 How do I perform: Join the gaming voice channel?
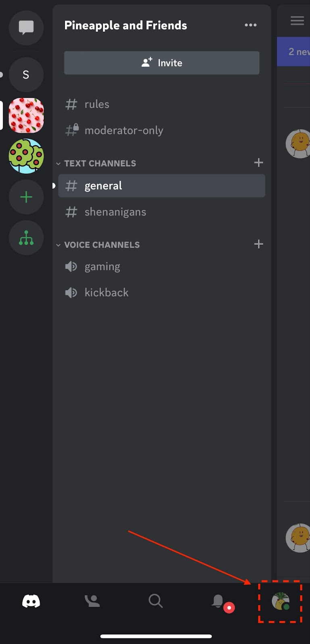click(x=102, y=266)
